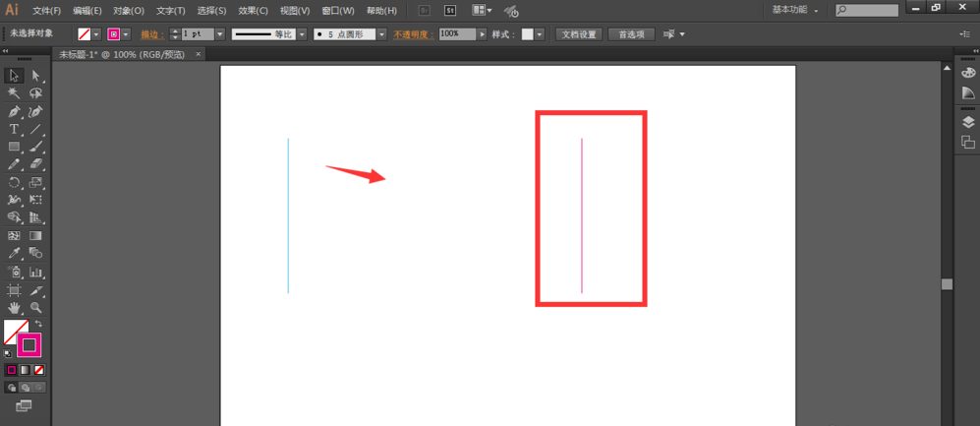Click the 首选项 button
The image size is (980, 426).
631,34
